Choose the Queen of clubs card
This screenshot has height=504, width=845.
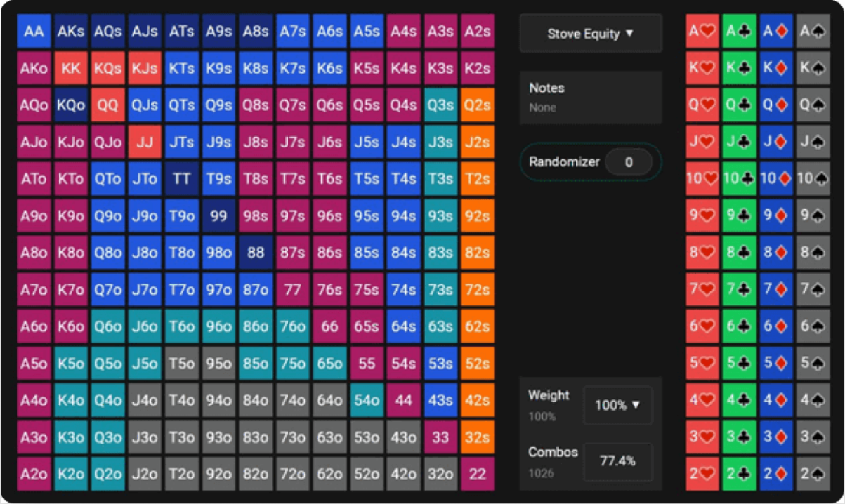739,105
